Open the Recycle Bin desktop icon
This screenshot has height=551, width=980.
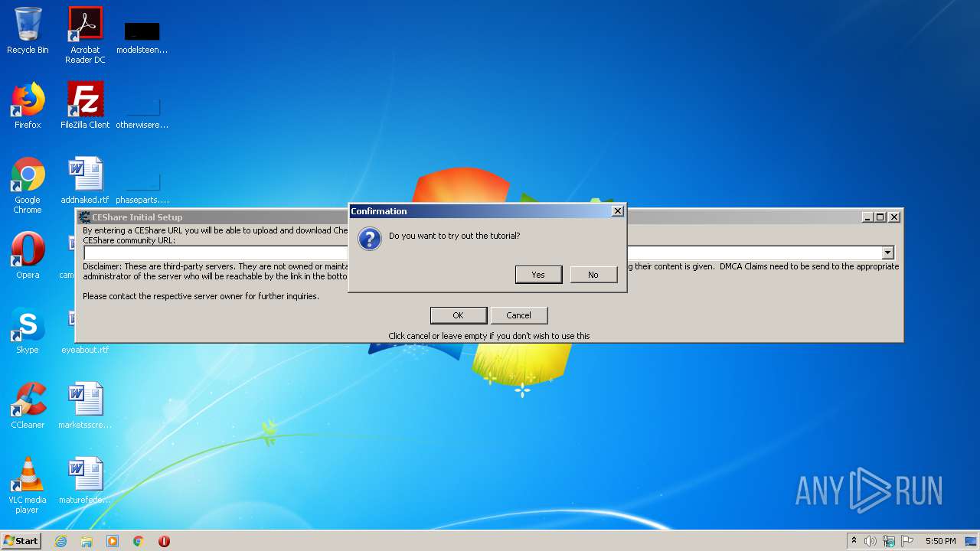tap(28, 31)
